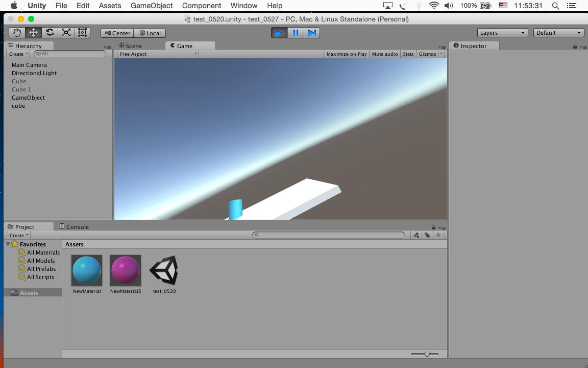The width and height of the screenshot is (588, 368).
Task: Toggle Gizmos in Game view
Action: tap(427, 54)
